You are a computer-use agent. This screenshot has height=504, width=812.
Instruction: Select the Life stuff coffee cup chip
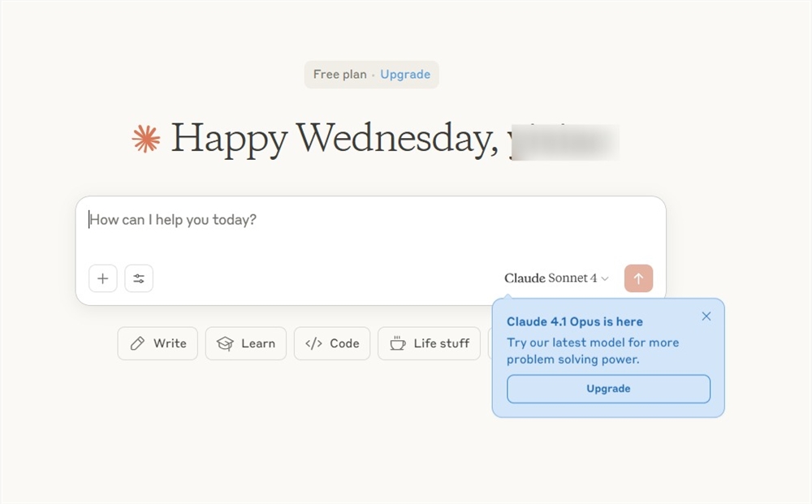pos(429,343)
